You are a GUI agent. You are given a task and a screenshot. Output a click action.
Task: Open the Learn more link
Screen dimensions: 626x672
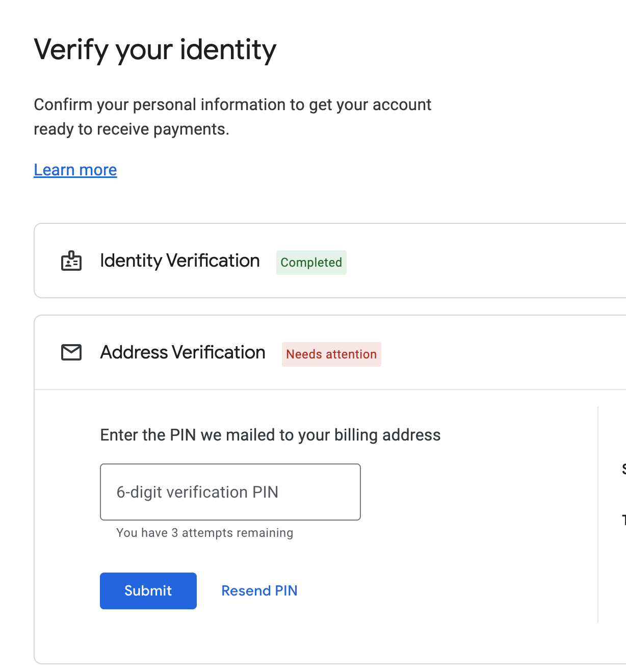75,170
